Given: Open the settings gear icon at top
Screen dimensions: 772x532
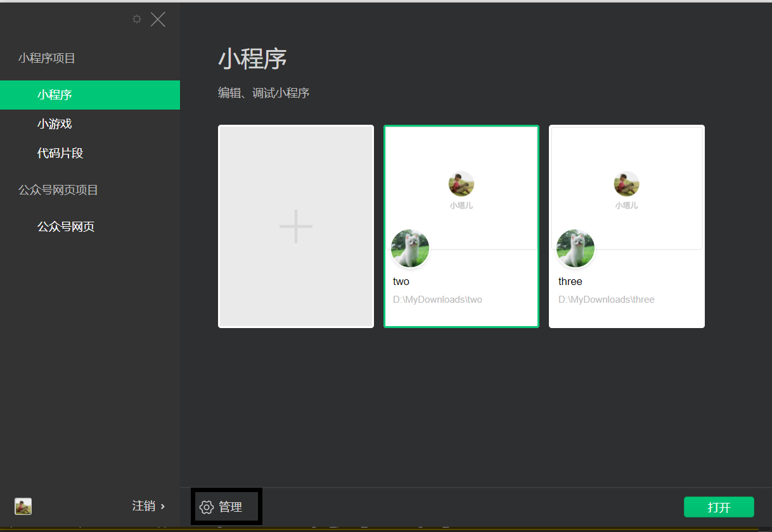Looking at the screenshot, I should [x=137, y=19].
